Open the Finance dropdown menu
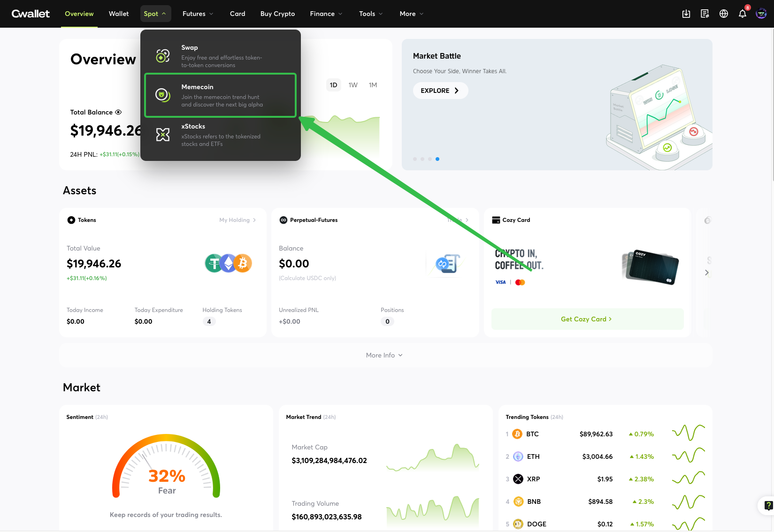Viewport: 774px width, 532px height. point(326,14)
